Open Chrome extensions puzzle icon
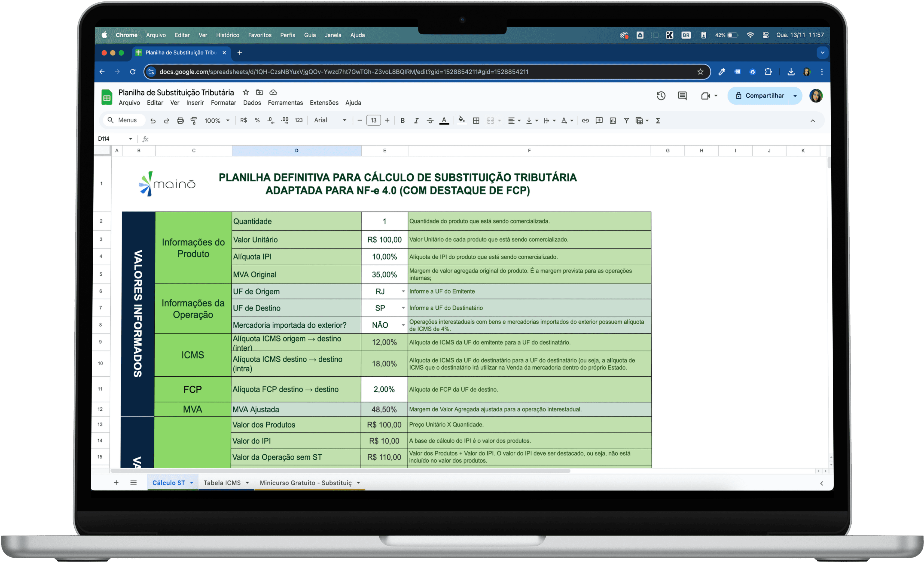Screen dimensions: 924x562 pos(768,72)
